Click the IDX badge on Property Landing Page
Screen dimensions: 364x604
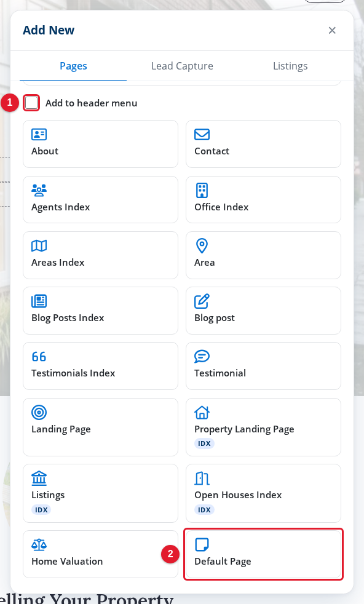[204, 443]
